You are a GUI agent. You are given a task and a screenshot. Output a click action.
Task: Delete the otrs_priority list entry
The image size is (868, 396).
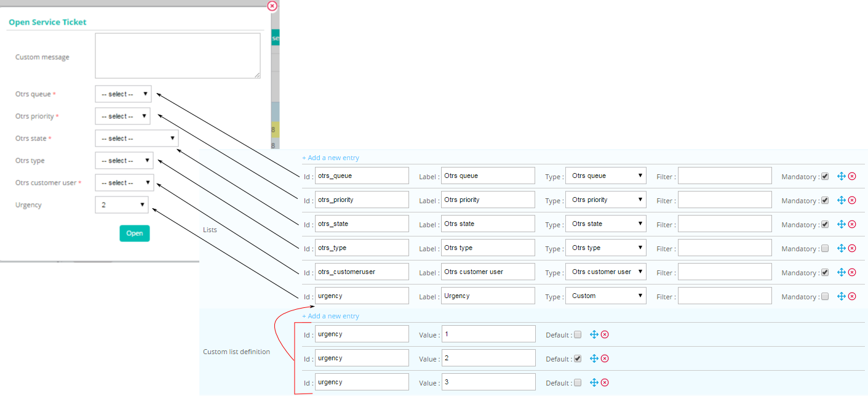(852, 200)
